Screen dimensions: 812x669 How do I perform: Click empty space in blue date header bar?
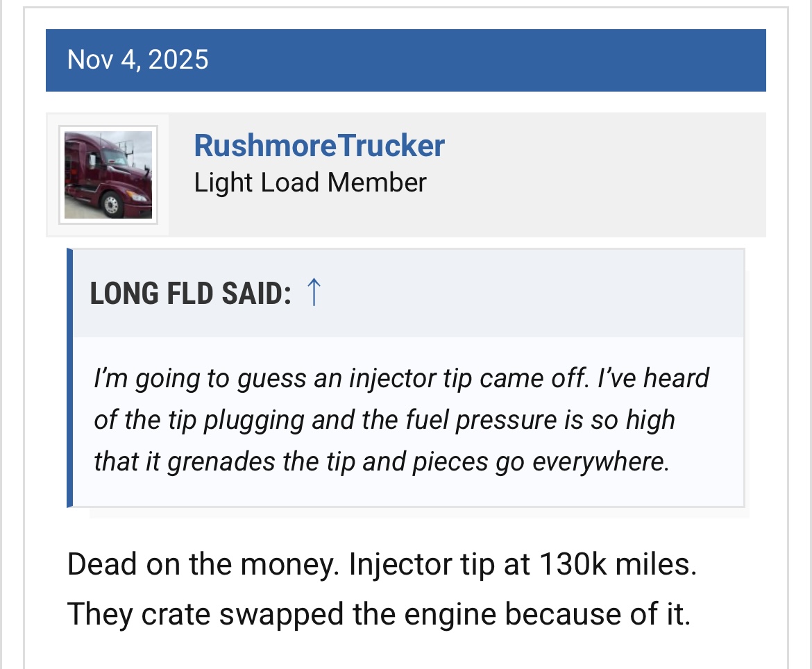[486, 60]
